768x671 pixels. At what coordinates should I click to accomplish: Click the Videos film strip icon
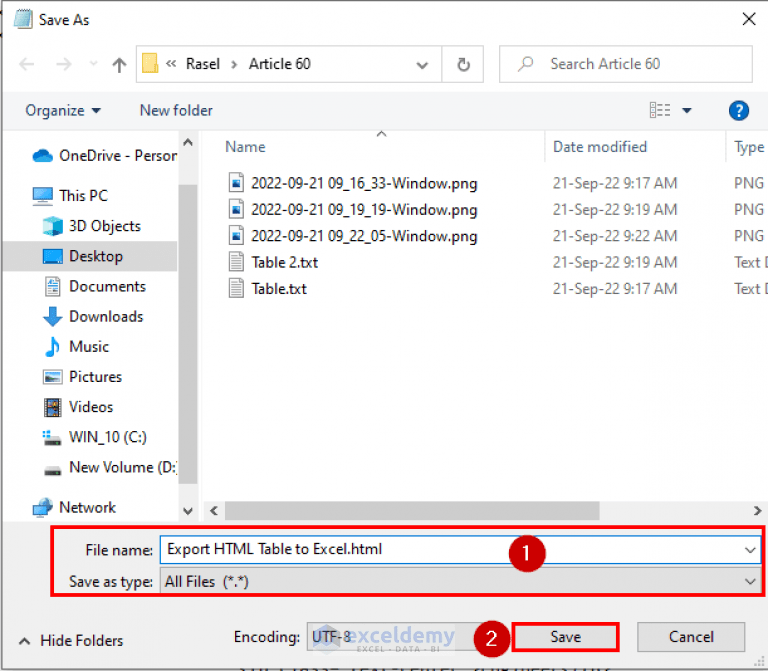[52, 407]
